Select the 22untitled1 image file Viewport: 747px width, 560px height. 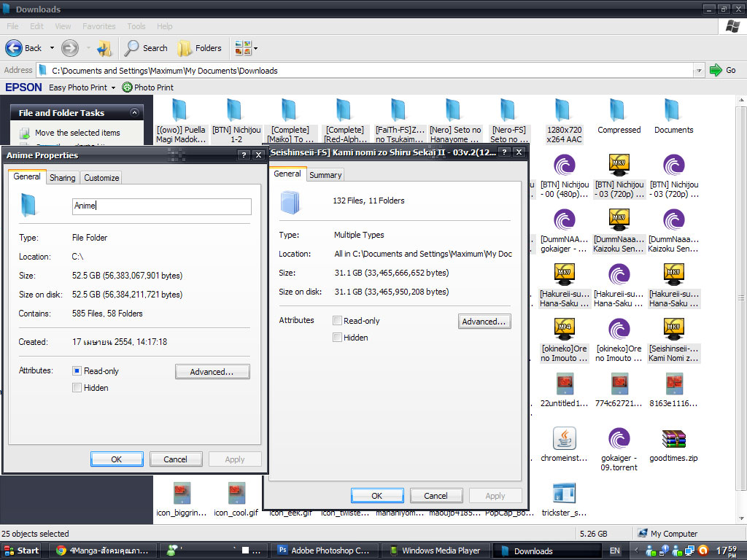[565, 390]
